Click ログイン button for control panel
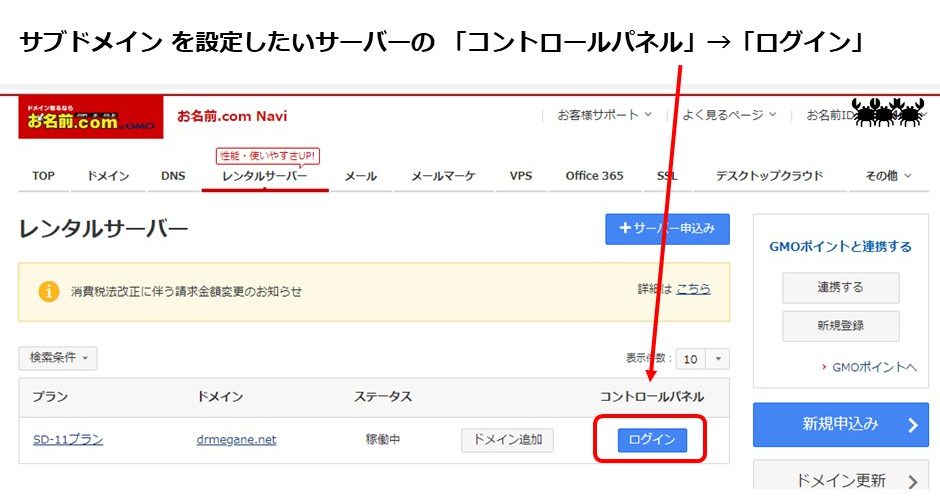This screenshot has width=940, height=504. pos(652,440)
